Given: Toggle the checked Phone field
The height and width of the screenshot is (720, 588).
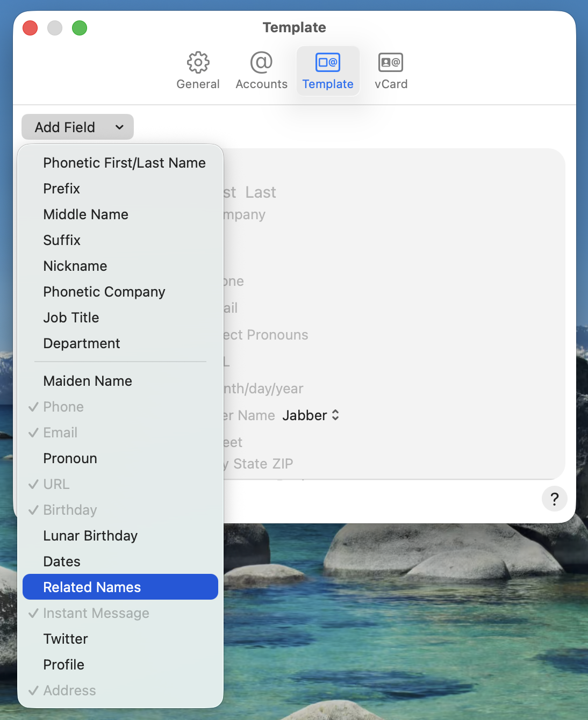Looking at the screenshot, I should tap(63, 407).
